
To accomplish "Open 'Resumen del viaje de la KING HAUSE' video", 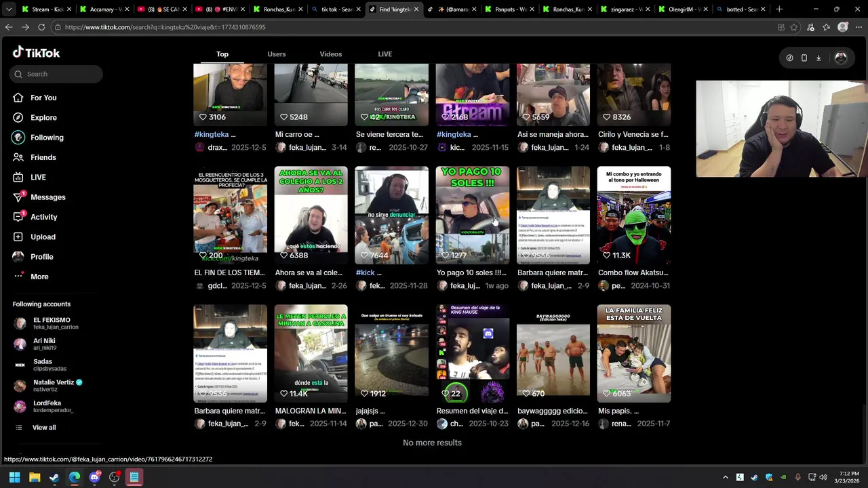I will (x=472, y=353).
